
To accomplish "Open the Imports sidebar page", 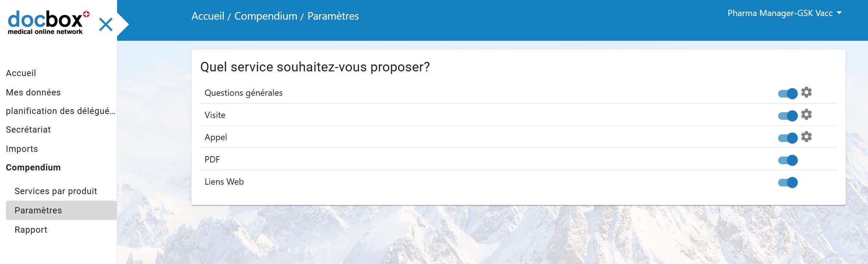I will pos(22,149).
